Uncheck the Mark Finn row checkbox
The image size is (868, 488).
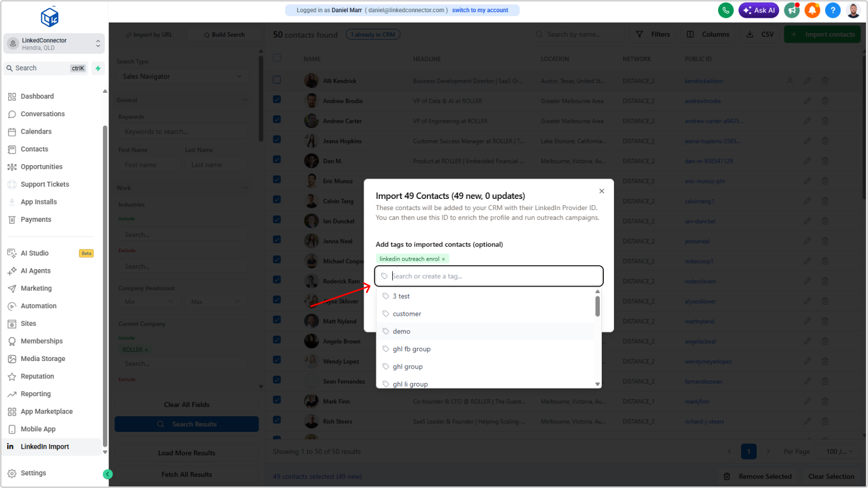(277, 400)
